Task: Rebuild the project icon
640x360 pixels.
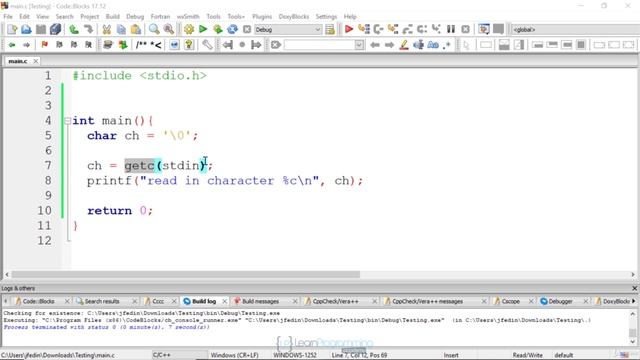Action: (x=232, y=29)
